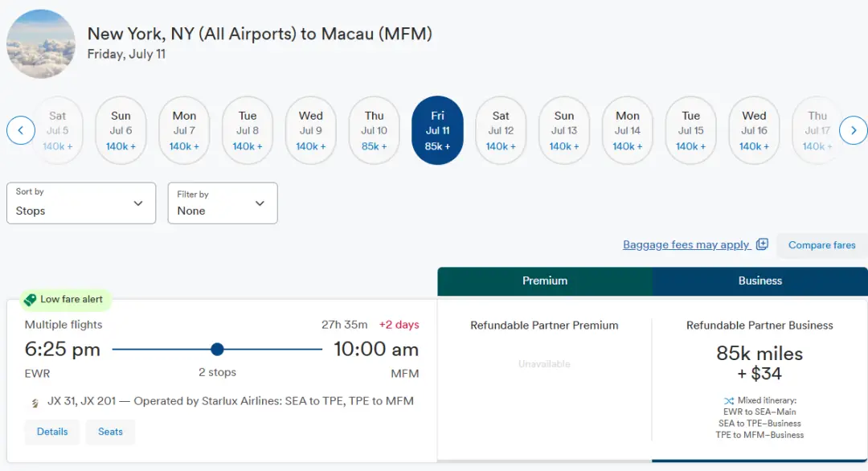Expand the Filter by None dropdown
Viewport: 868px width, 471px height.
pos(223,203)
